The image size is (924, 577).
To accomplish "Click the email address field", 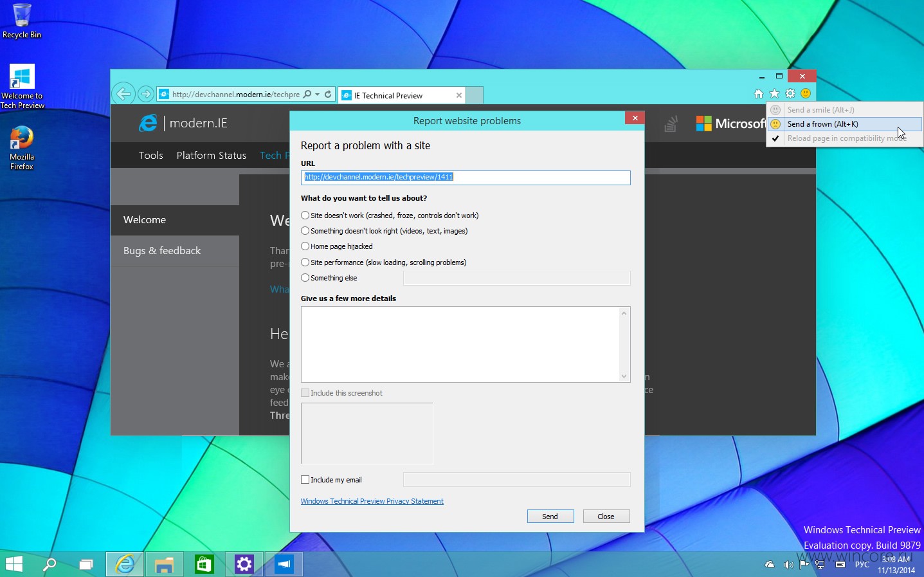I will 517,480.
